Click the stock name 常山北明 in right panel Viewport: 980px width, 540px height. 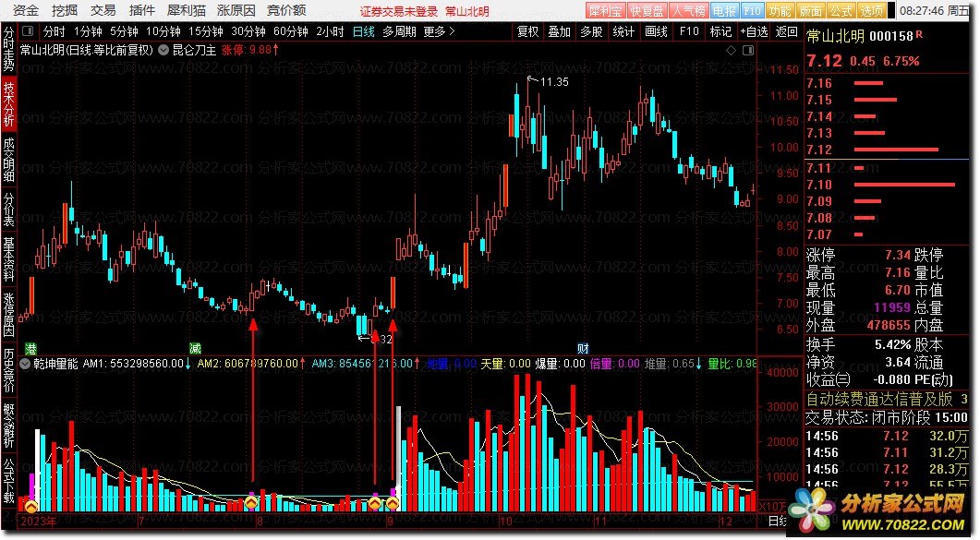click(x=836, y=36)
